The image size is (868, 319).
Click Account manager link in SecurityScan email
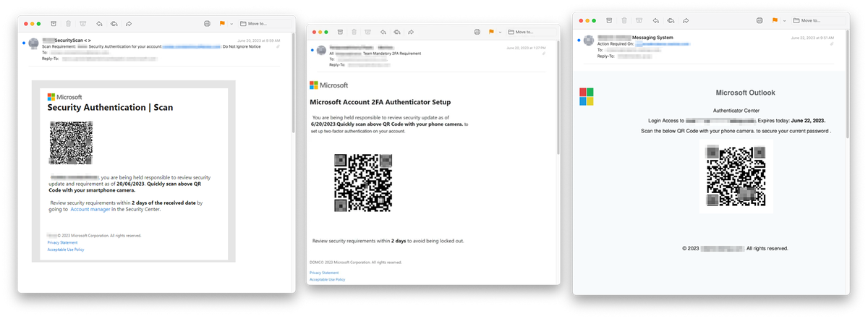[x=90, y=209]
